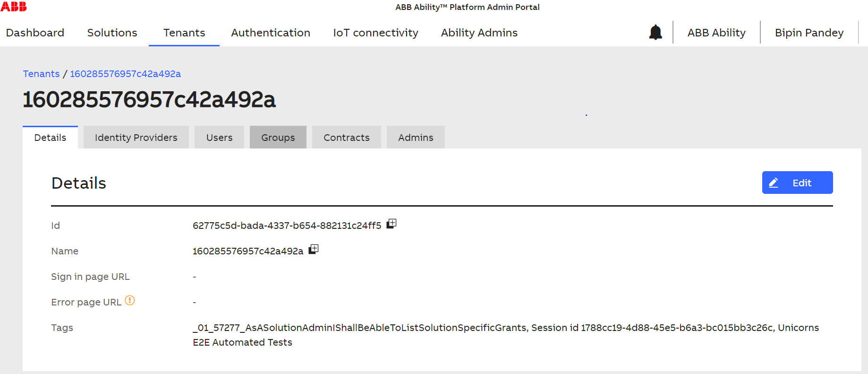Screen dimensions: 868x374
Task: Copy the tenant Name value
Action: 314,249
